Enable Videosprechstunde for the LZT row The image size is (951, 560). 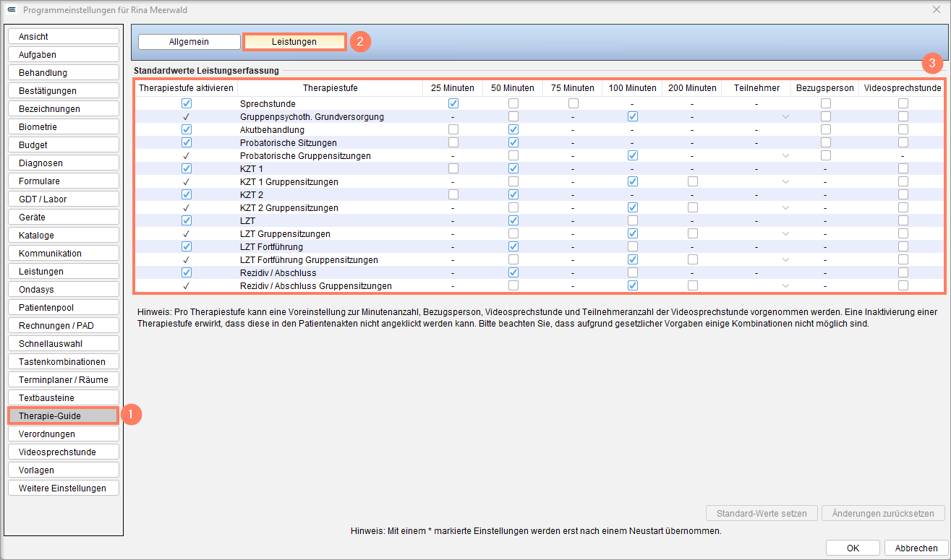903,220
